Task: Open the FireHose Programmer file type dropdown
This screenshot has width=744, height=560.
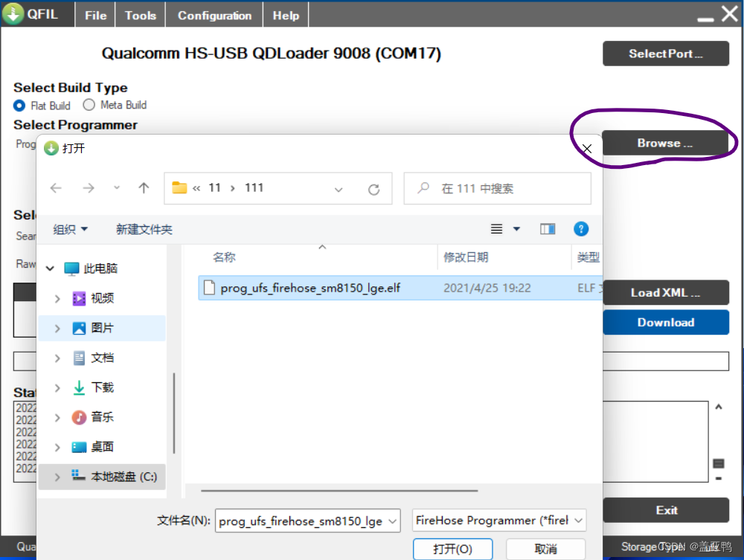Action: pyautogui.click(x=499, y=521)
